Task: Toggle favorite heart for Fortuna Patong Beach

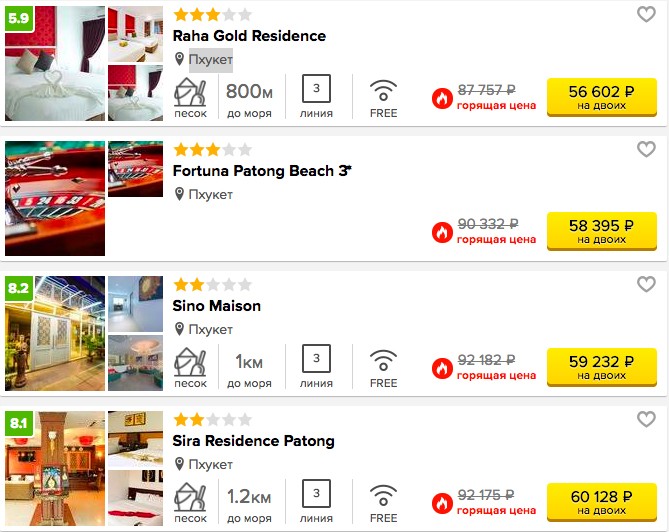Action: [646, 149]
